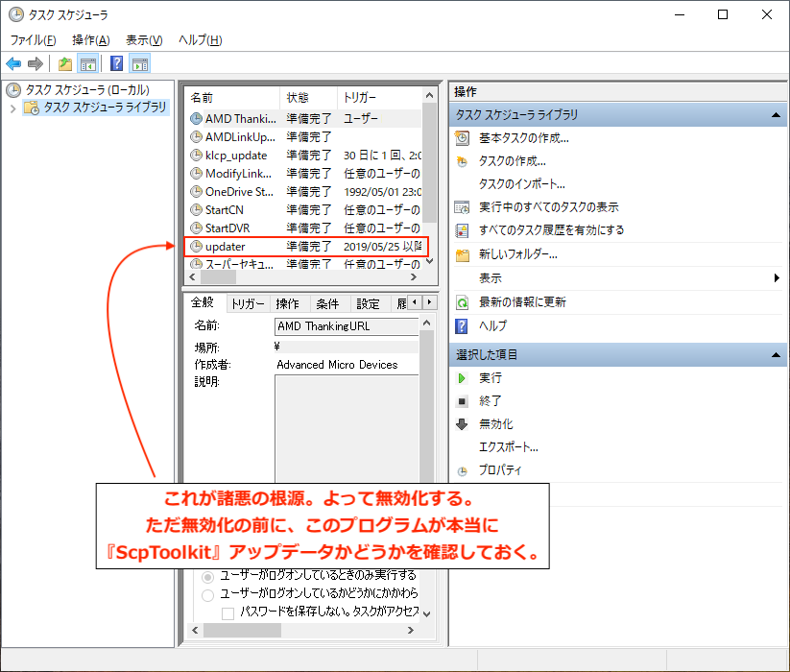Click the 名前 field showing AMD ThankingURL
The image size is (790, 672).
[x=347, y=326]
